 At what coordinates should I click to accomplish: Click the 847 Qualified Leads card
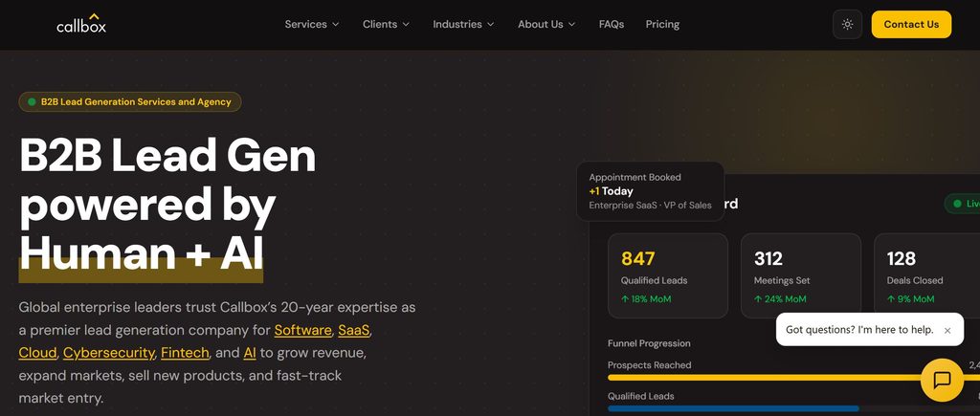pos(667,275)
